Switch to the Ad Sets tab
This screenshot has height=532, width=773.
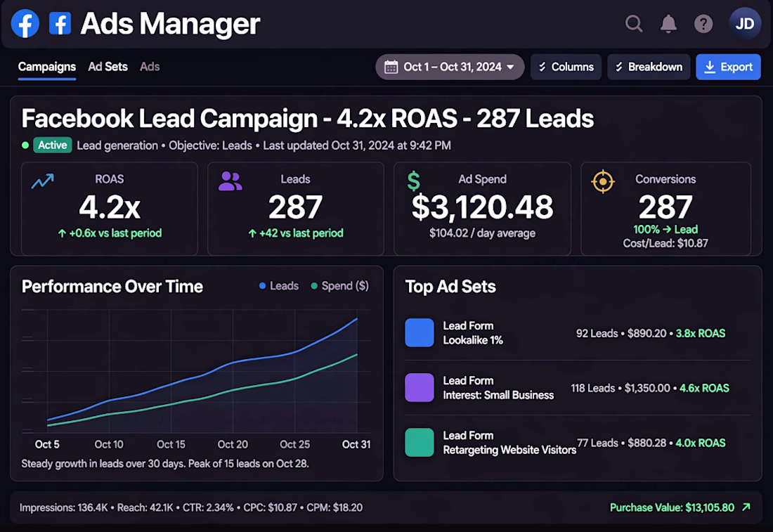coord(108,67)
